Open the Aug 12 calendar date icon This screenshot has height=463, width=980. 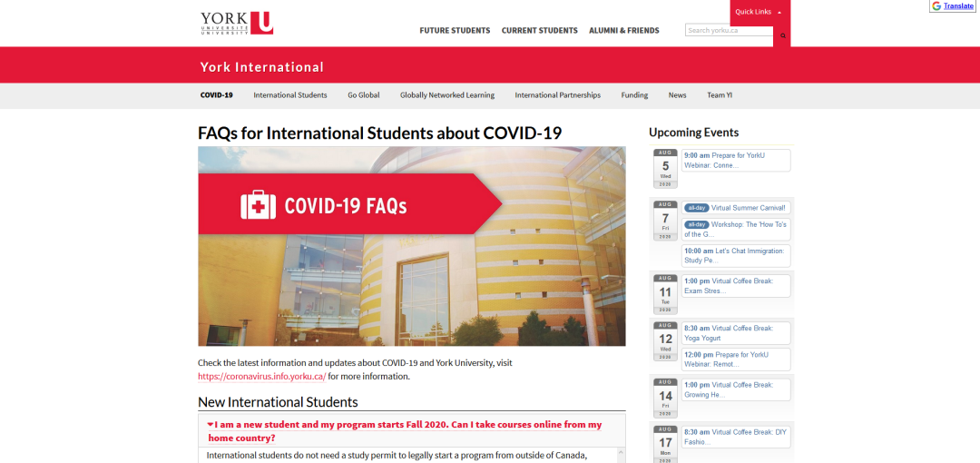coord(665,341)
